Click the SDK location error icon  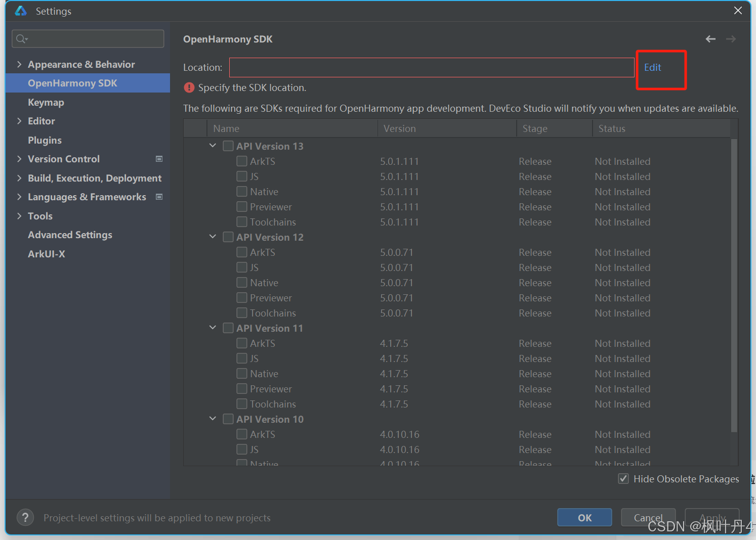189,87
